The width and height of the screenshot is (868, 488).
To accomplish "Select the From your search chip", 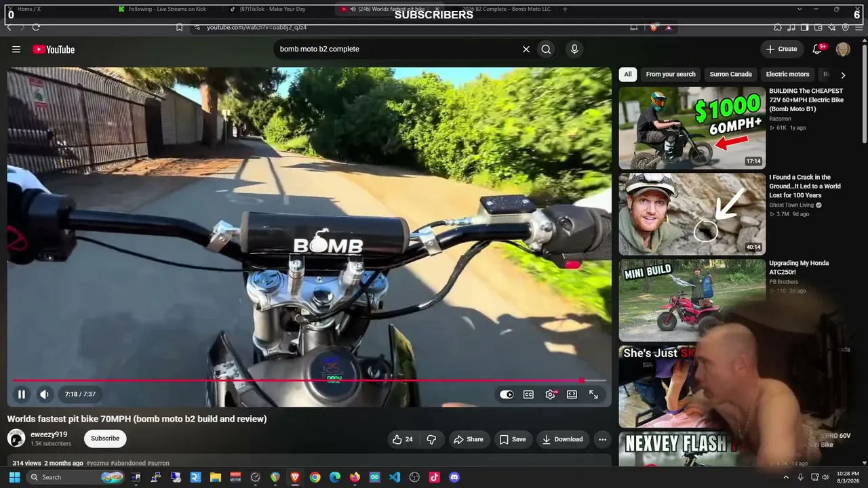I will pos(671,75).
